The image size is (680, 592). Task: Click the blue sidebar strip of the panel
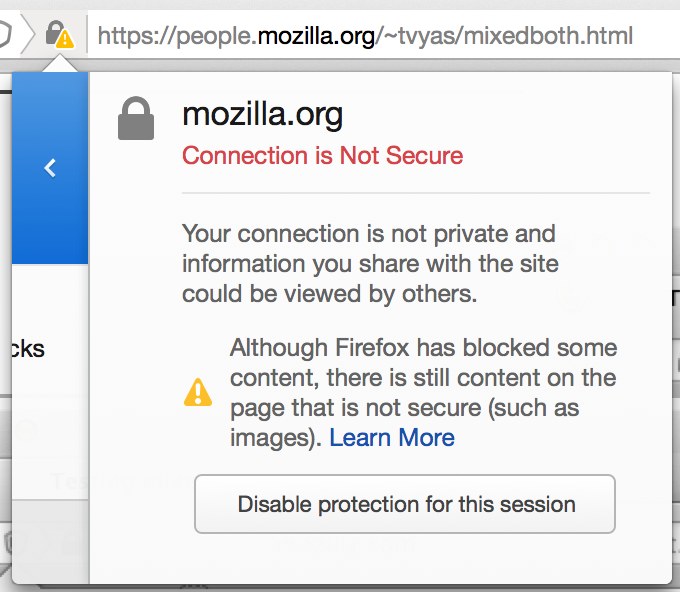pos(50,168)
